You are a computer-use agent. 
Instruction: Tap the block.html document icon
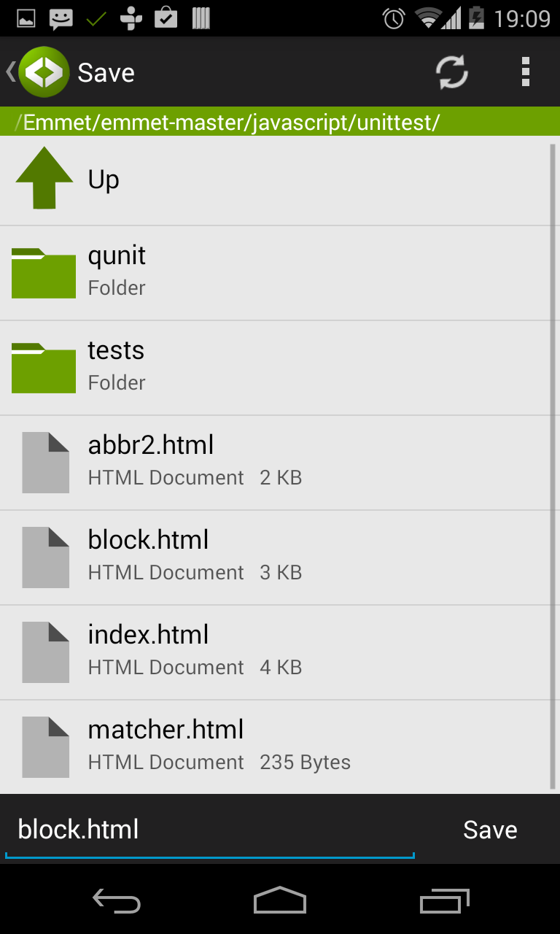click(45, 557)
